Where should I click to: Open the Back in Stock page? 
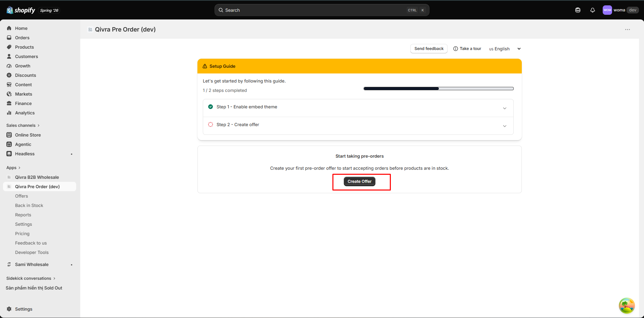click(29, 205)
